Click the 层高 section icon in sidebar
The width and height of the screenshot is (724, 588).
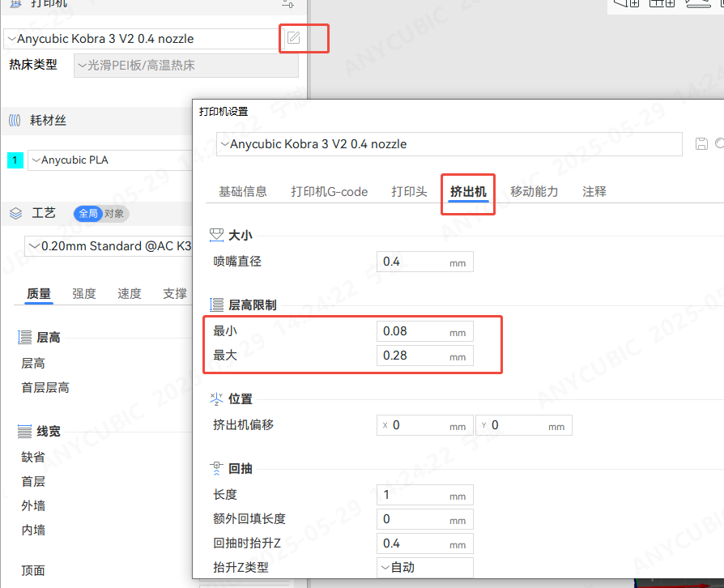(x=24, y=338)
